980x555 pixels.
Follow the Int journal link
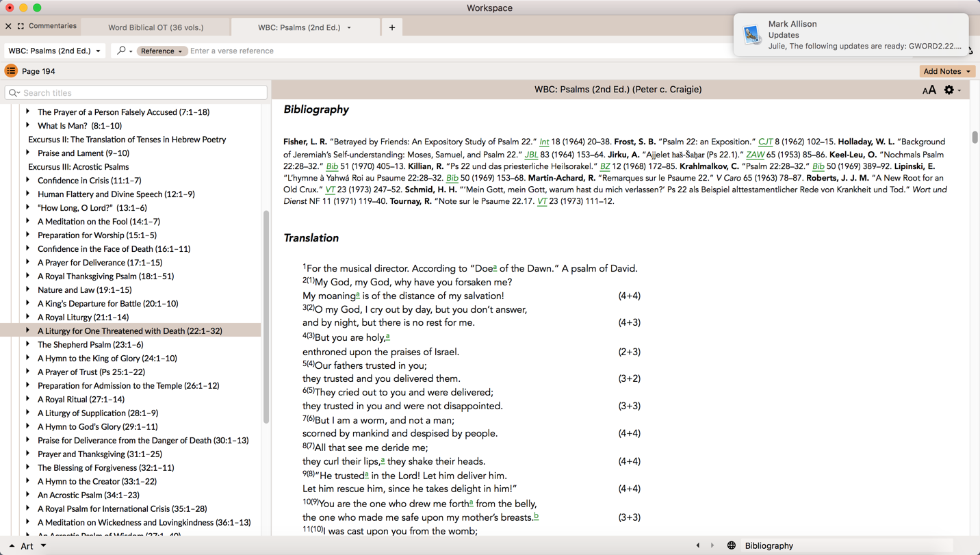point(544,142)
